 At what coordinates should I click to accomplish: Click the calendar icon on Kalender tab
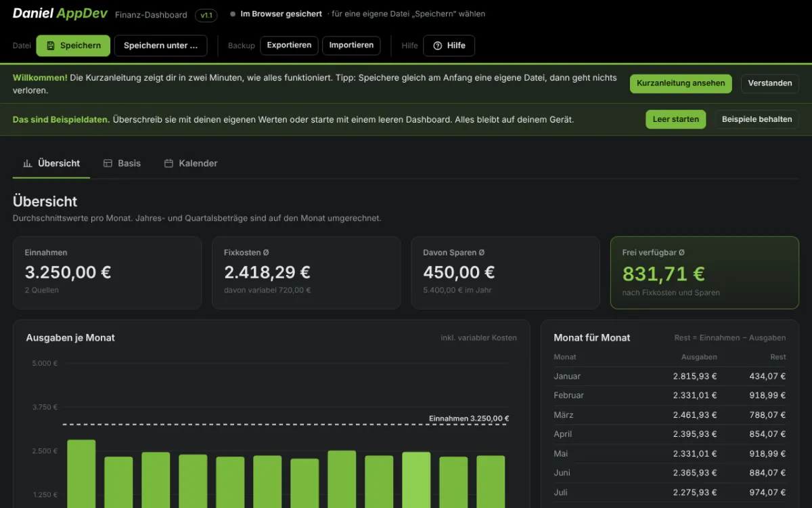[168, 163]
